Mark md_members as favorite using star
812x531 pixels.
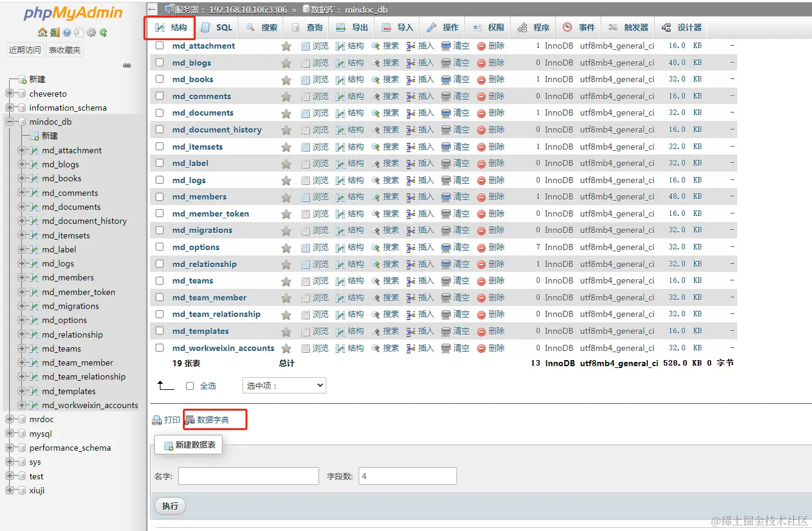click(286, 197)
